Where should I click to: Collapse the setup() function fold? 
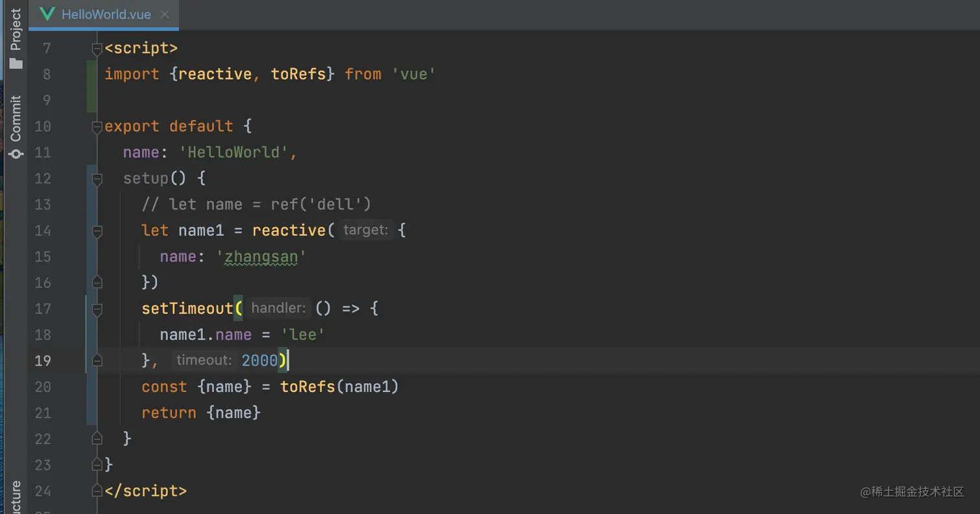(x=97, y=178)
